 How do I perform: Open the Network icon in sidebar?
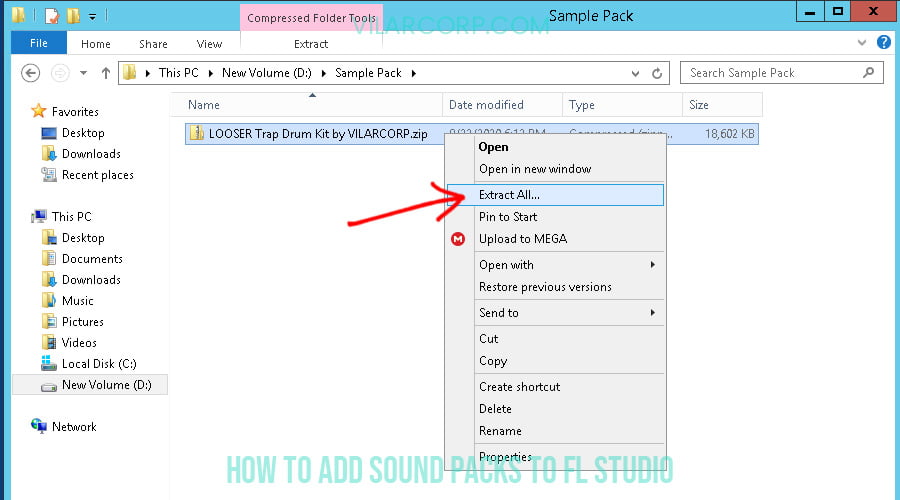point(39,427)
